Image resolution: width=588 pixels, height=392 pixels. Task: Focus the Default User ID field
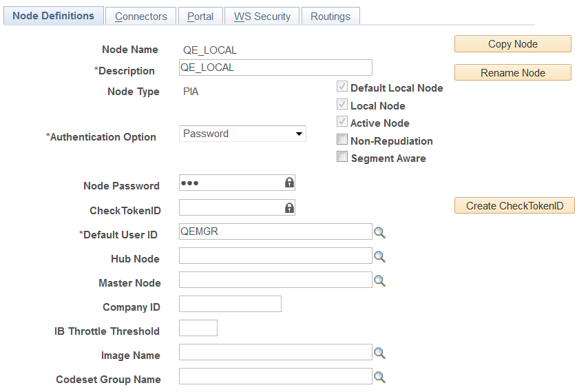(275, 231)
